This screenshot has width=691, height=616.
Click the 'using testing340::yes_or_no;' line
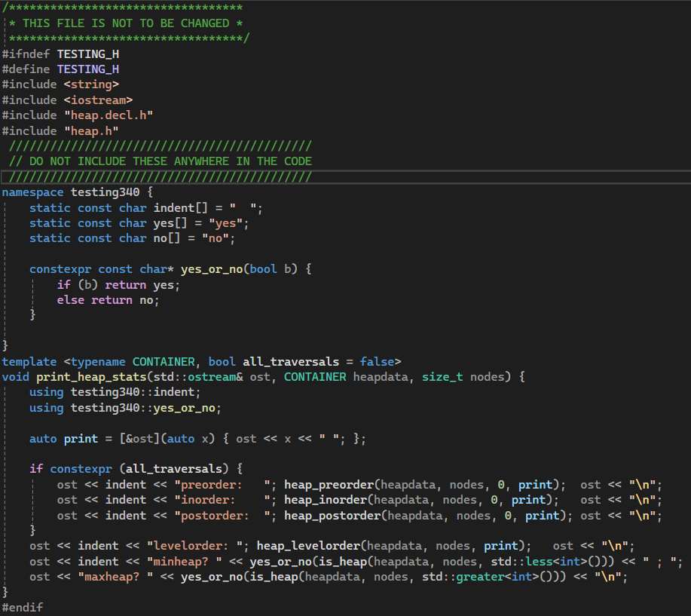[x=125, y=408]
